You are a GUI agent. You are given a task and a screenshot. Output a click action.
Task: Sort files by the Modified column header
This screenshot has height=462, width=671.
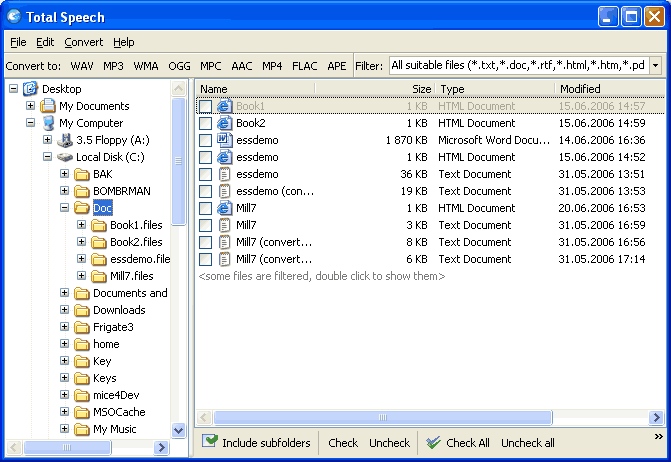click(x=610, y=89)
